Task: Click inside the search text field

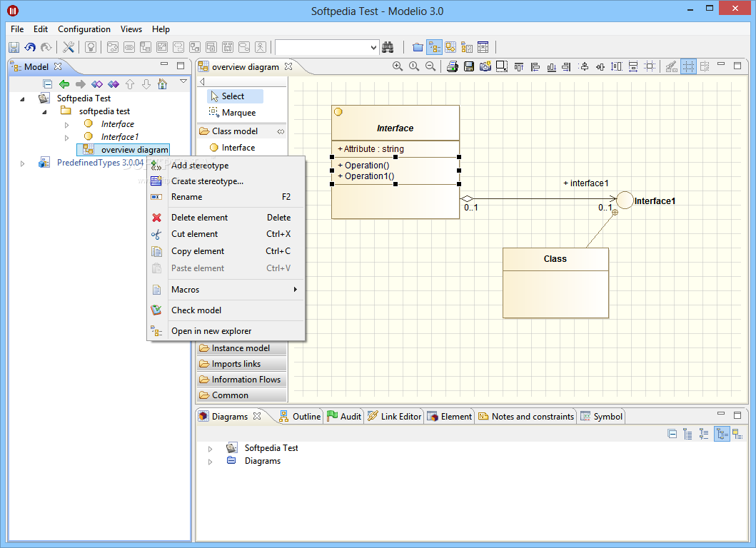Action: click(322, 47)
